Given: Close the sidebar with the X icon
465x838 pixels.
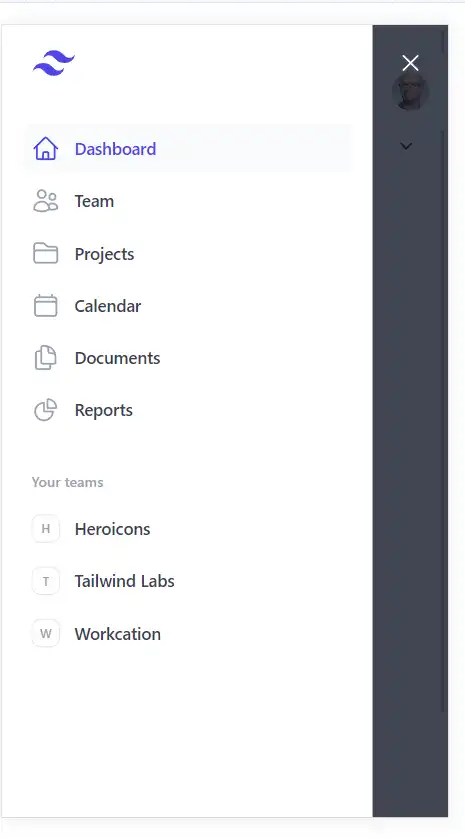Looking at the screenshot, I should click(410, 63).
